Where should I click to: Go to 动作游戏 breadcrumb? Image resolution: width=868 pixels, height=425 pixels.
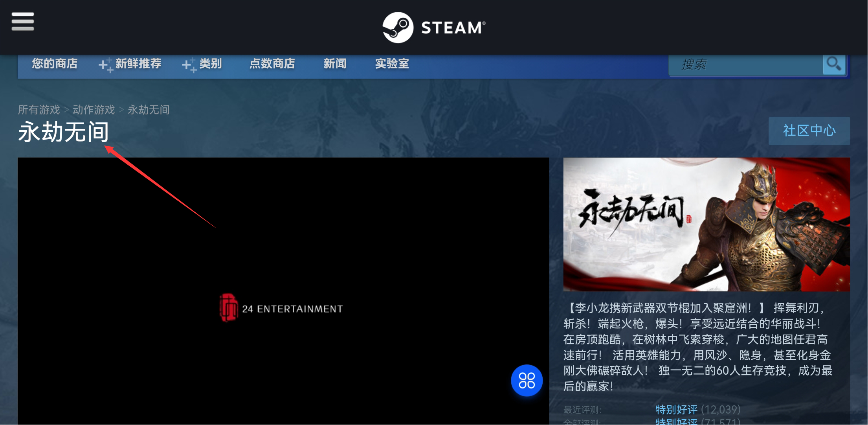[x=94, y=110]
